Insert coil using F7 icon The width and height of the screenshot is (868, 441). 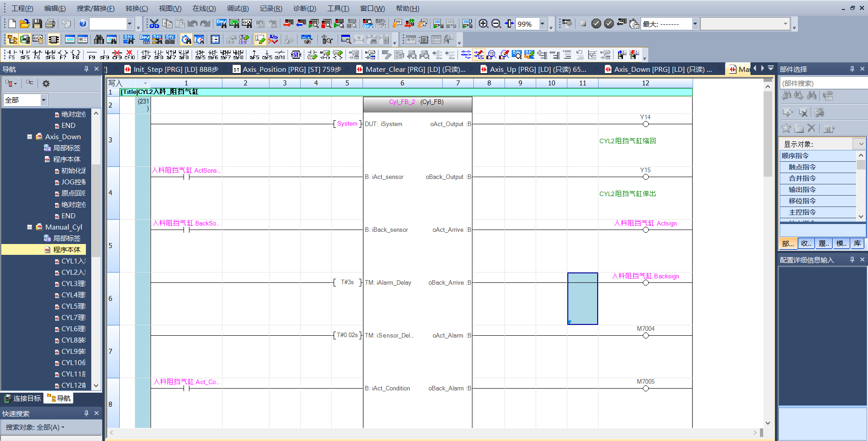point(63,55)
